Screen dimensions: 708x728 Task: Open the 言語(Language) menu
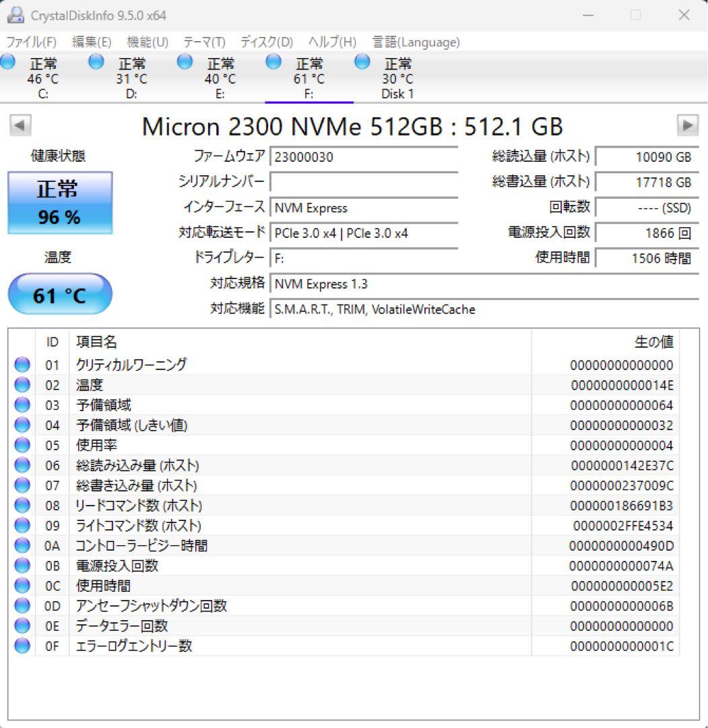tap(416, 42)
